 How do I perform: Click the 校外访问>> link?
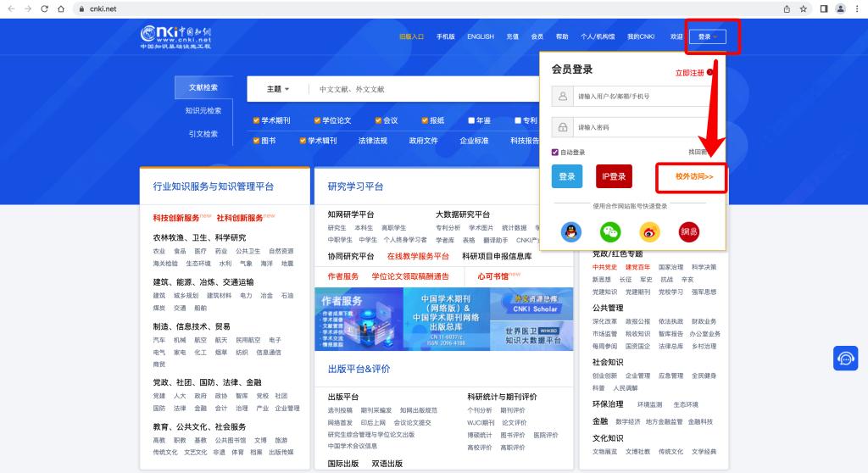pos(694,176)
